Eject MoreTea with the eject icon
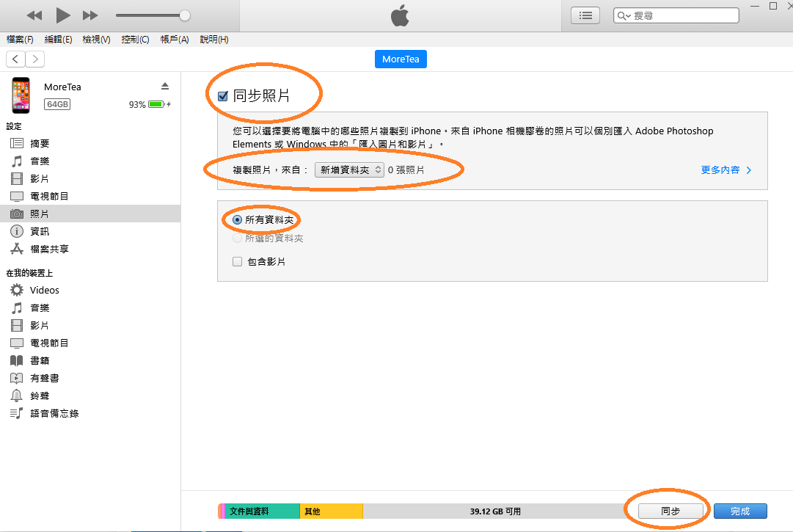 165,86
